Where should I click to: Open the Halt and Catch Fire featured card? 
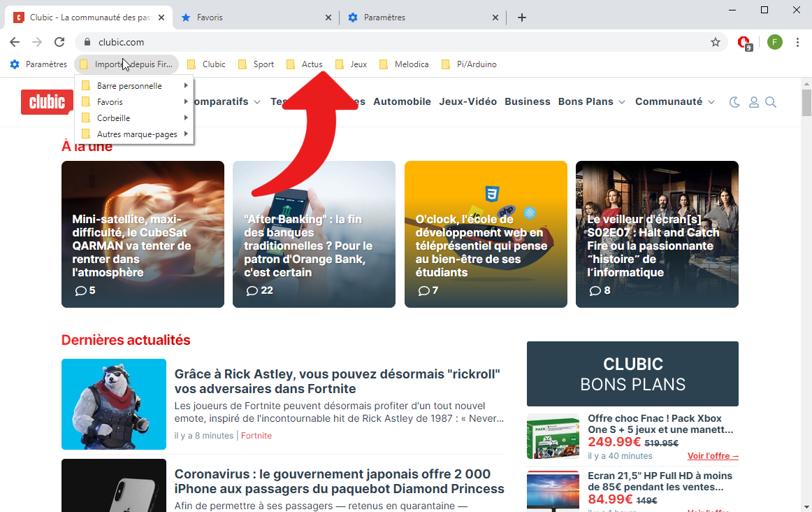tap(657, 234)
